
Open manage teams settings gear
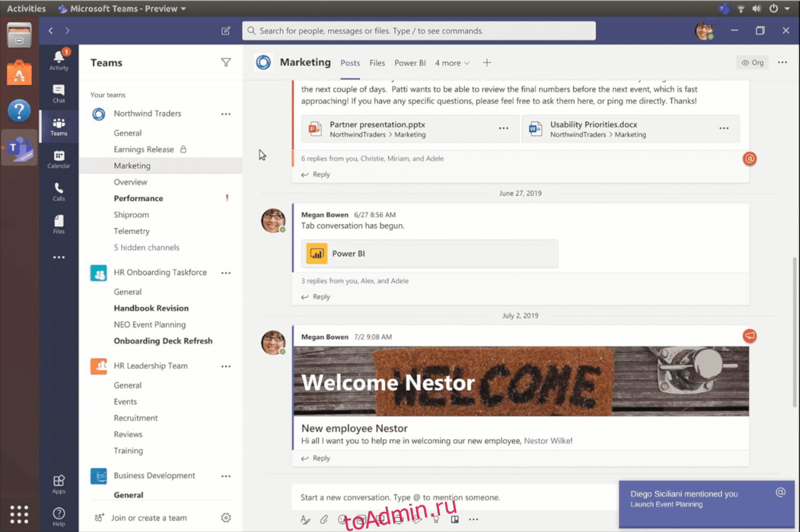click(x=226, y=518)
